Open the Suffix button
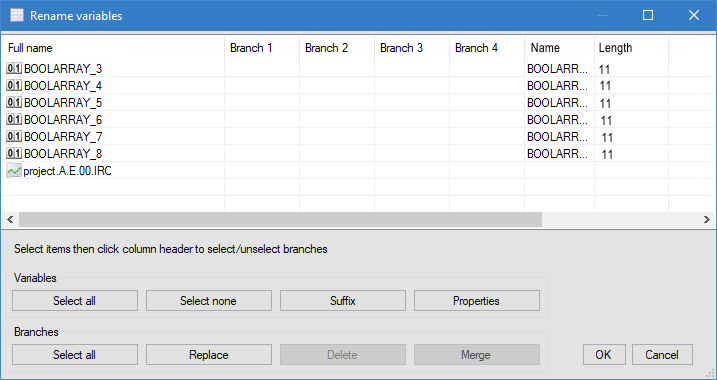Image resolution: width=717 pixels, height=380 pixels. point(343,301)
